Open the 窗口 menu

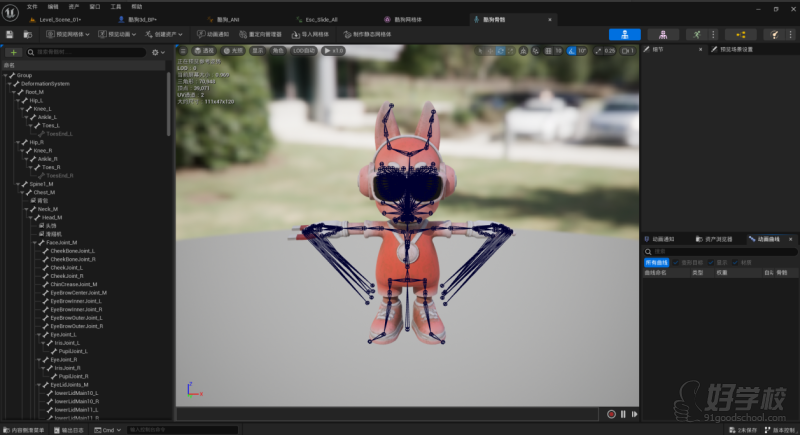[x=94, y=6]
